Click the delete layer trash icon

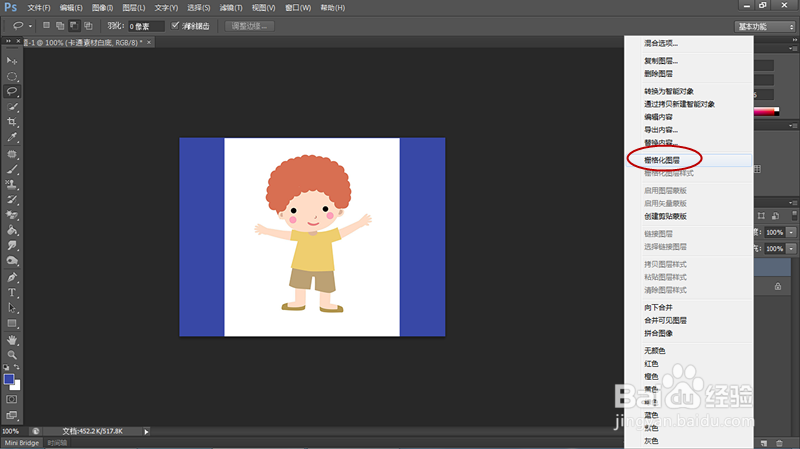click(779, 443)
